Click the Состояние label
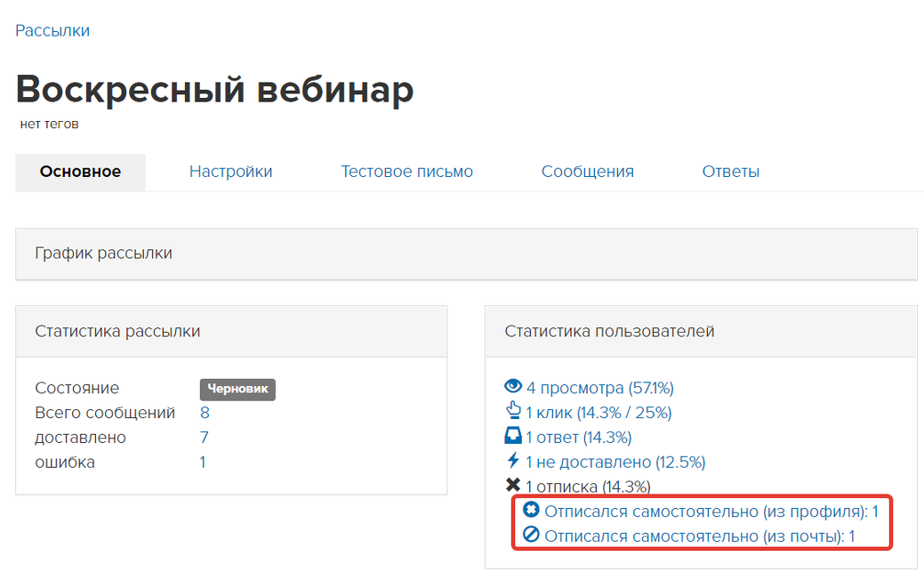Image resolution: width=924 pixels, height=580 pixels. [77, 388]
